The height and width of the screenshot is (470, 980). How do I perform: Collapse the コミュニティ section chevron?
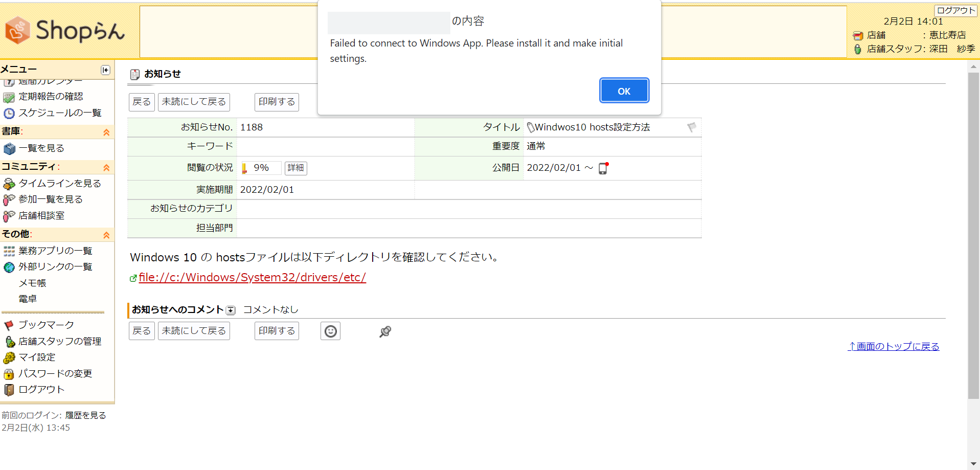106,167
